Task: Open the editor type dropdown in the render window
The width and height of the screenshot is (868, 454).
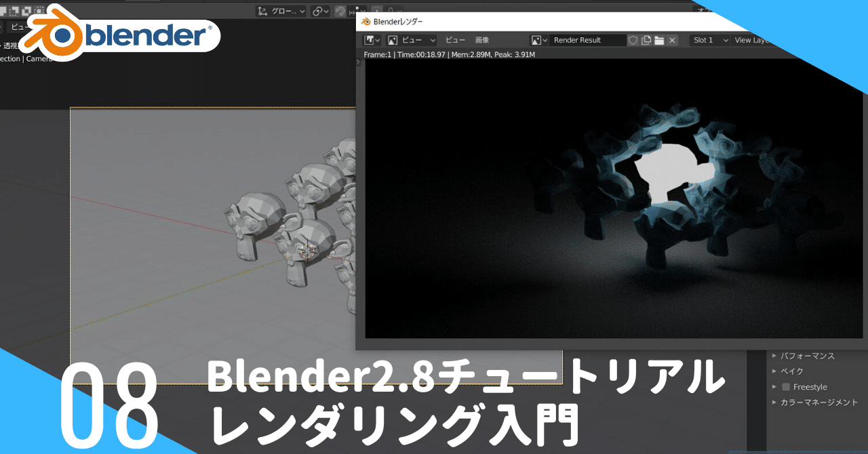Action: [373, 40]
